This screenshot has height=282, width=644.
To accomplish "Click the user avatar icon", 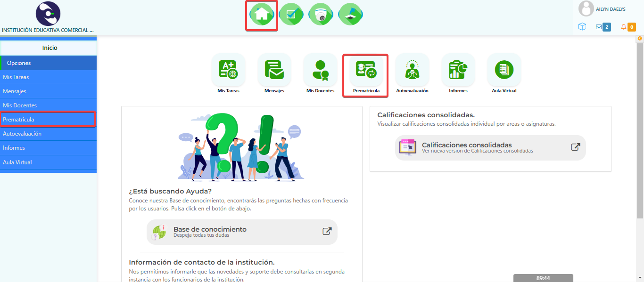I will [586, 8].
